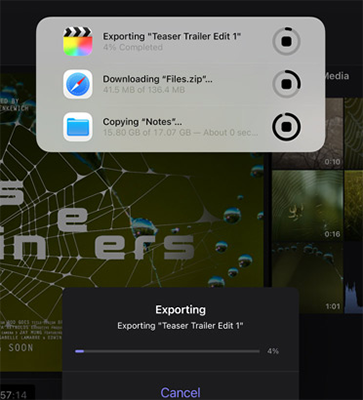
Task: Click the Exporting "Teaser Trailer Edit 1" activity text
Action: click(172, 36)
